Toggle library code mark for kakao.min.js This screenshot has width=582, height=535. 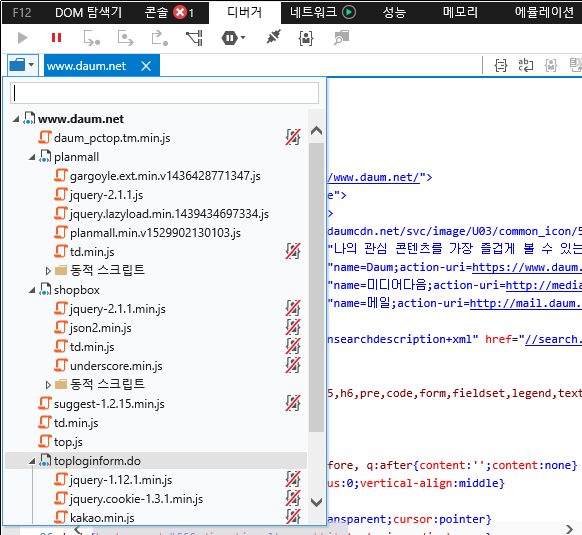click(x=293, y=517)
